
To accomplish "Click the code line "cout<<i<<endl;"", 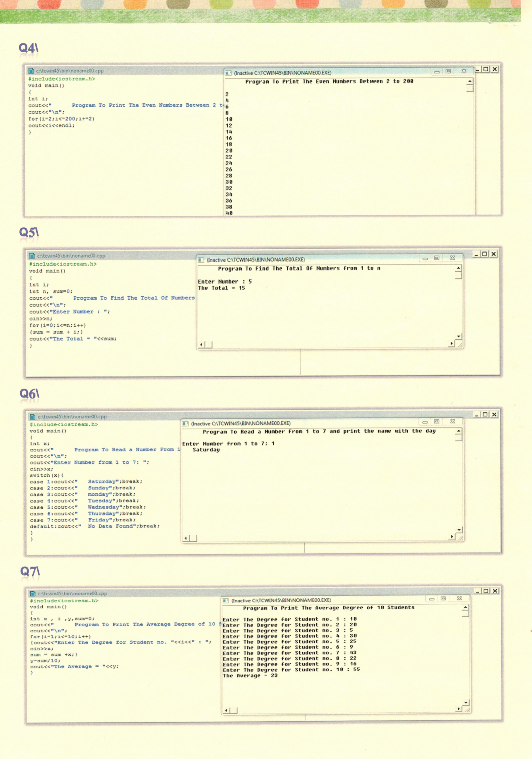I will pos(51,126).
